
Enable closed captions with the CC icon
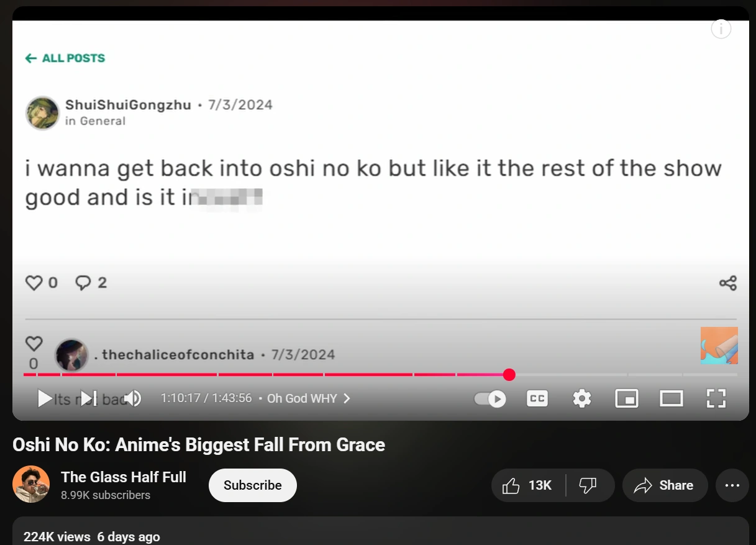point(537,398)
